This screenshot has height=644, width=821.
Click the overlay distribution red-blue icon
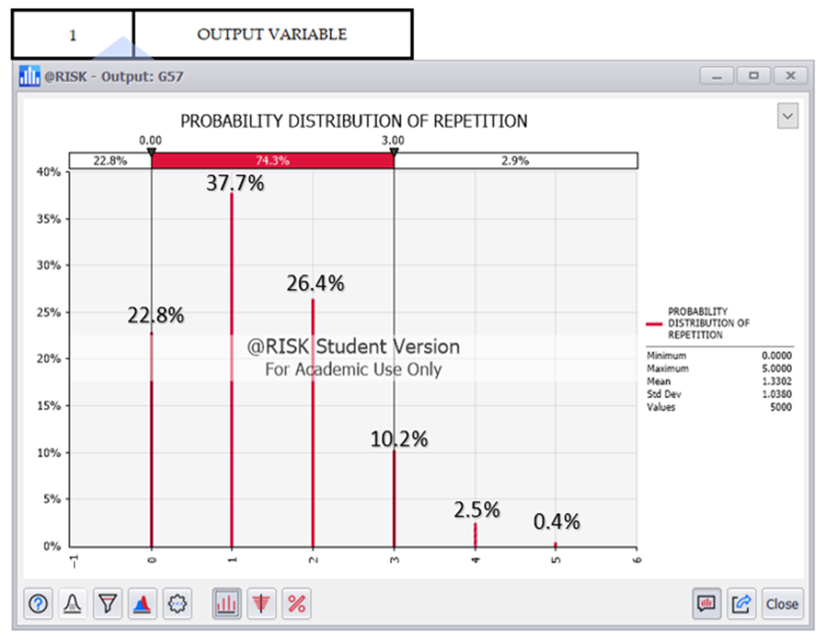click(x=142, y=604)
